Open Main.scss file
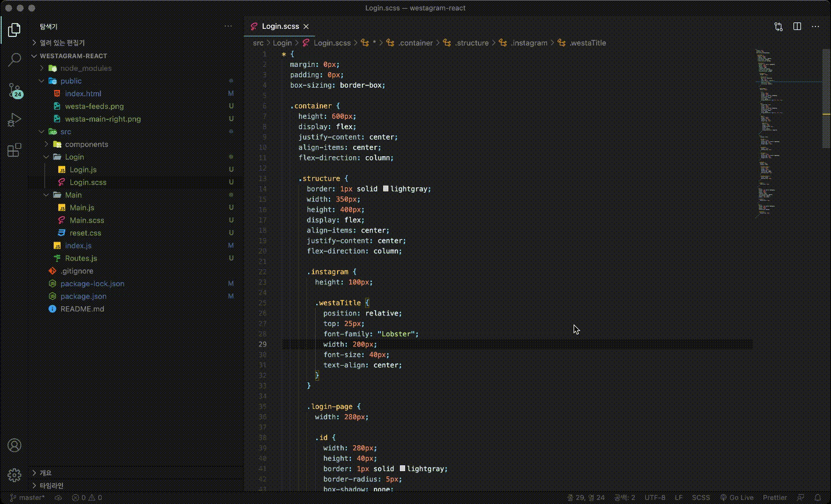Image resolution: width=831 pixels, height=504 pixels. coord(136,220)
